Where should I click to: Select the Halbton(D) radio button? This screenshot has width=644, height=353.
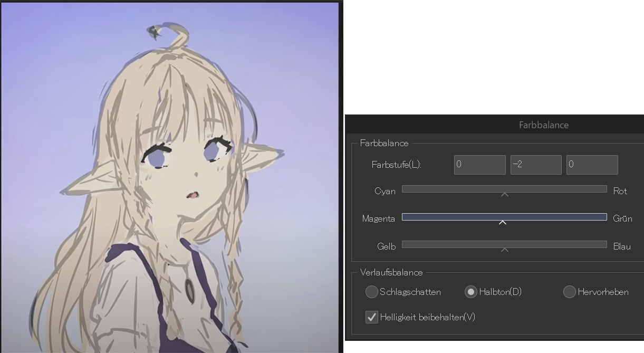470,292
